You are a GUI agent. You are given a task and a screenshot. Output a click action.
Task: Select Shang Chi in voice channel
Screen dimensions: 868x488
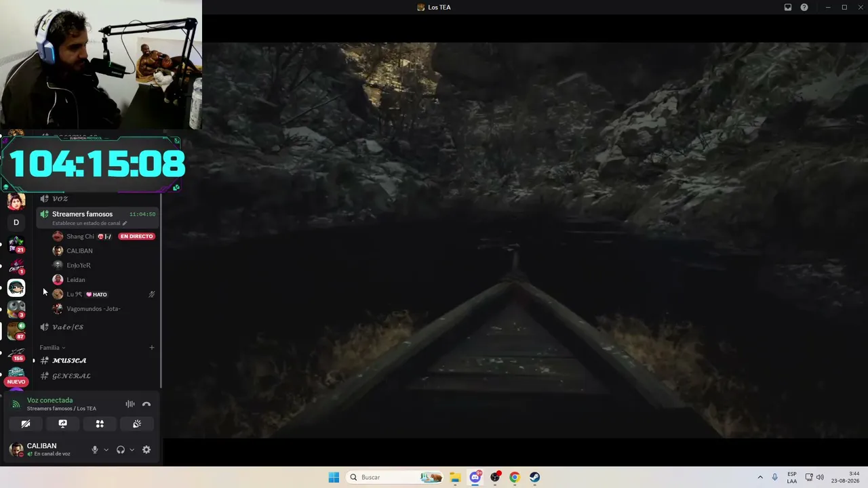coord(80,237)
